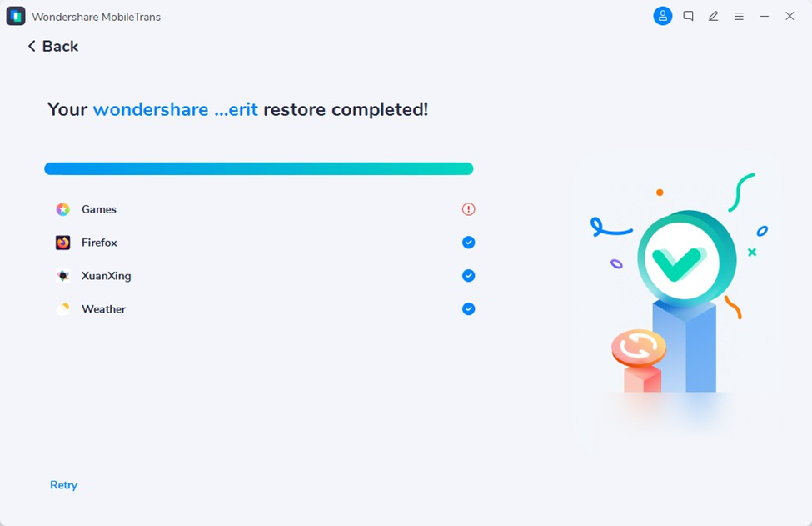Click the Retry link

(x=63, y=485)
